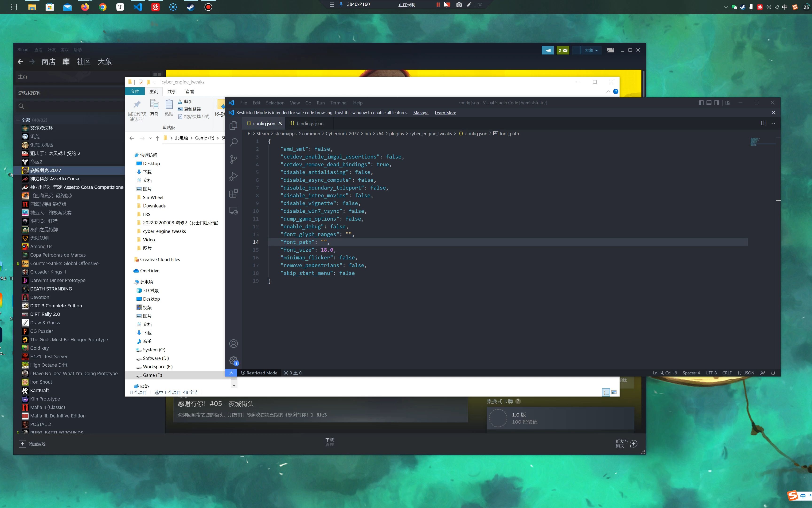Go back in File Explorer navigation
Image resolution: width=812 pixels, height=508 pixels.
click(x=132, y=138)
